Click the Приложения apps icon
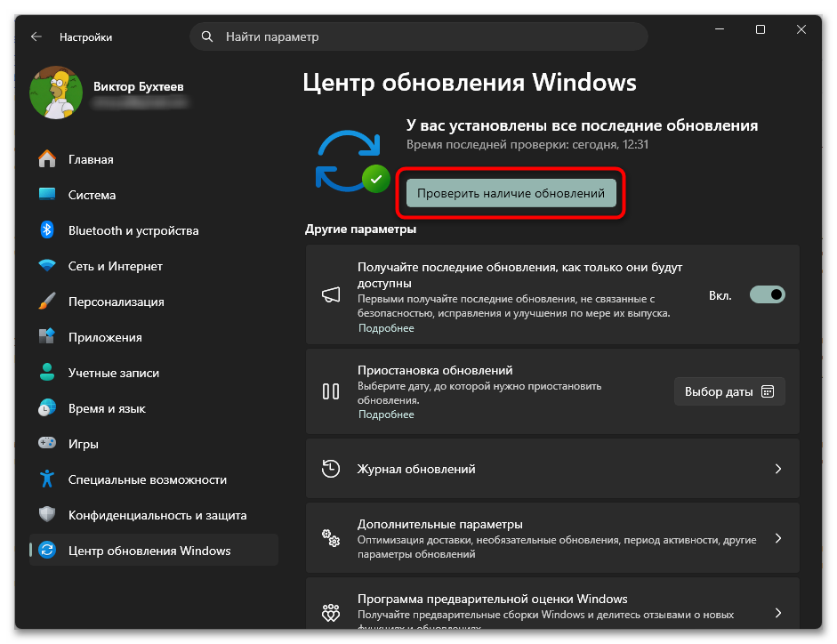 pos(47,336)
